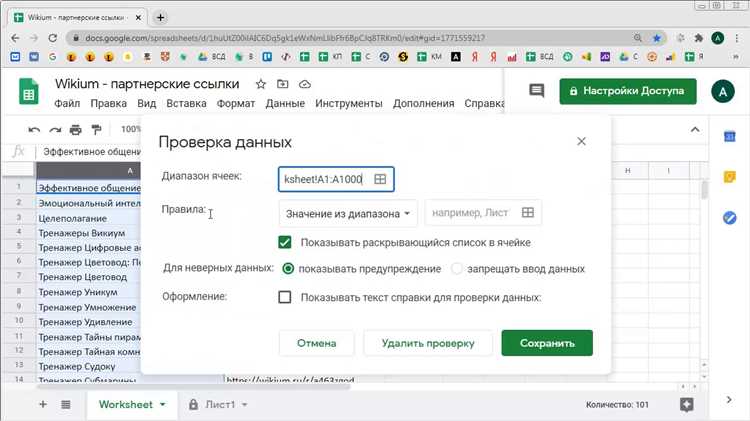Open comment history icon

(537, 90)
